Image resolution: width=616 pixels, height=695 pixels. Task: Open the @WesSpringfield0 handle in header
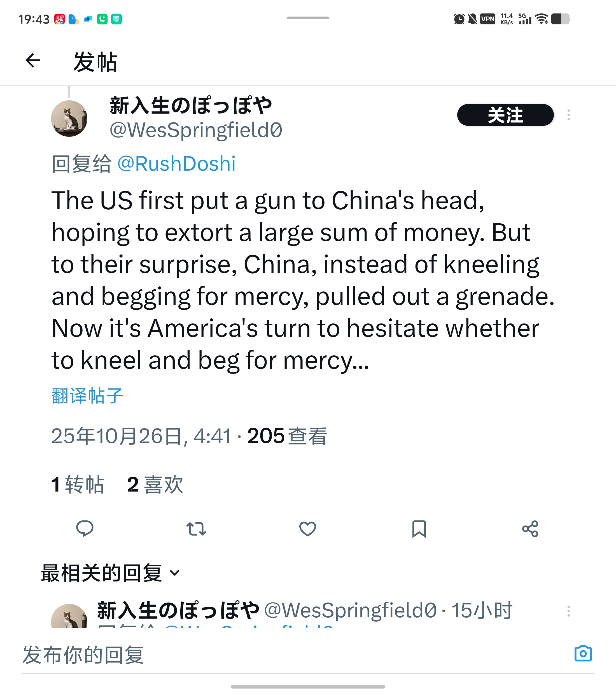point(196,130)
